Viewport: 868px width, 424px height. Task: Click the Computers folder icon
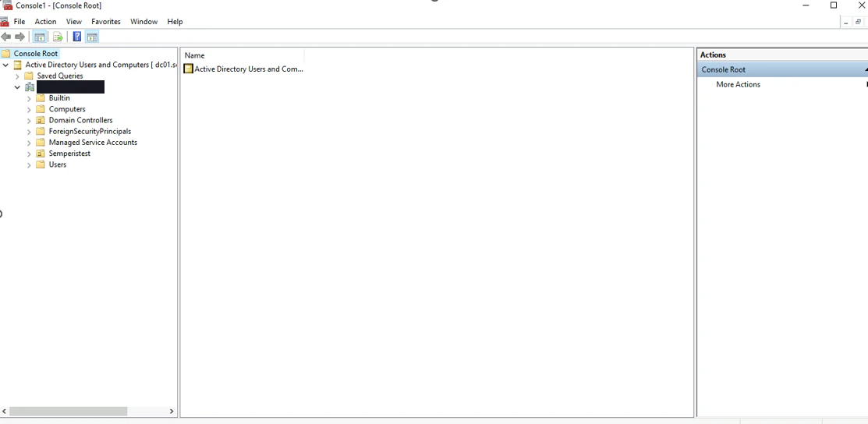tap(41, 109)
